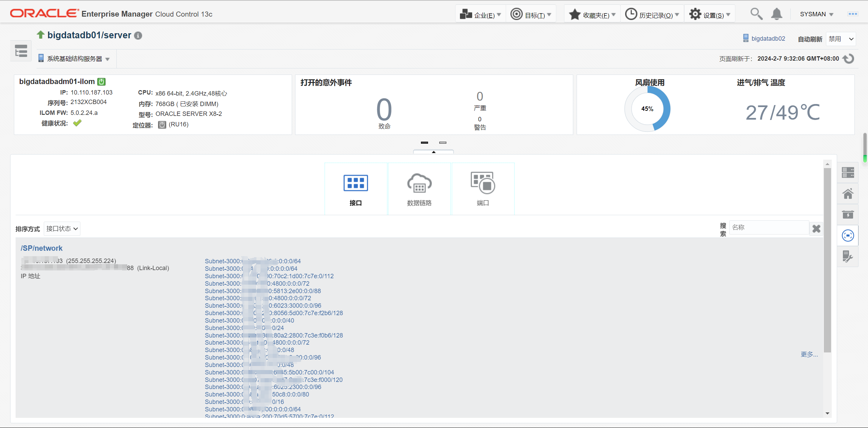The width and height of the screenshot is (868, 428).
Task: Click subnet ending 8056:5d00:7c7e:f2b6/128
Action: [274, 313]
